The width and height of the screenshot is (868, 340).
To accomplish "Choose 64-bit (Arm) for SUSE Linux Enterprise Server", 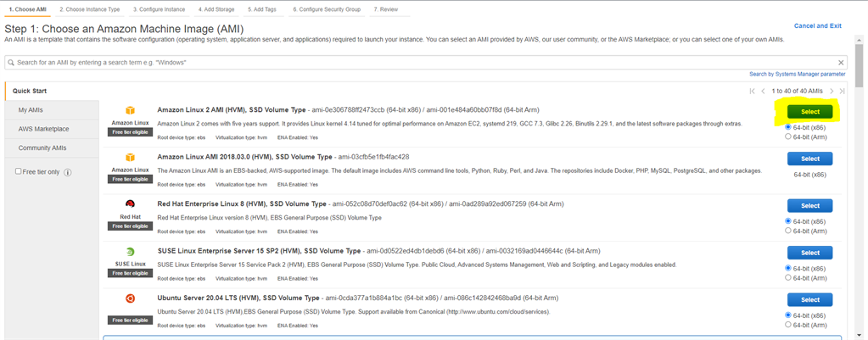I will [x=788, y=277].
